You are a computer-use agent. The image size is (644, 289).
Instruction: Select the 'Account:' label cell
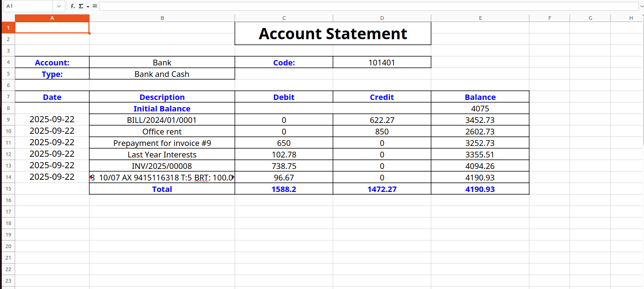(52, 62)
